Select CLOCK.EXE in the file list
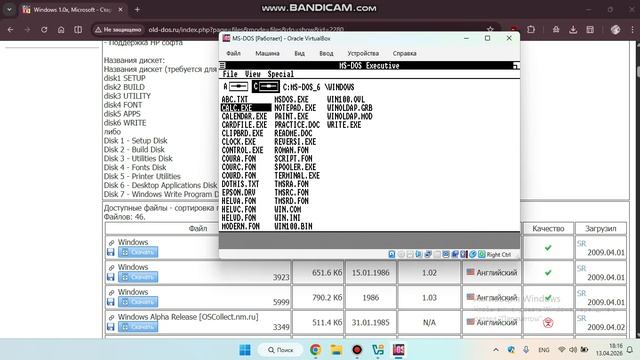Viewport: 640px width, 360px height. click(x=239, y=142)
